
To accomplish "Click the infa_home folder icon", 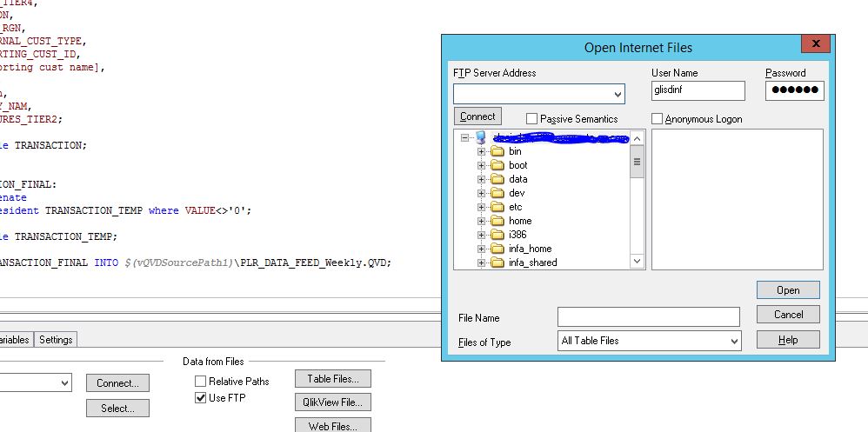I will 497,249.
